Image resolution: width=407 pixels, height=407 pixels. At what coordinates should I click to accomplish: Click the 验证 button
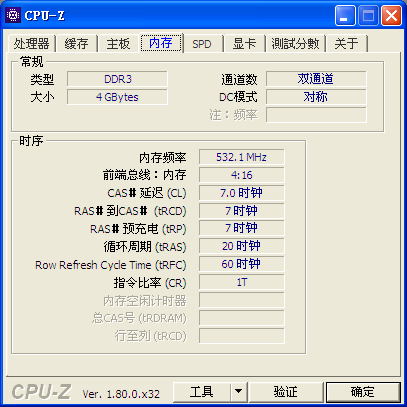coord(286,392)
